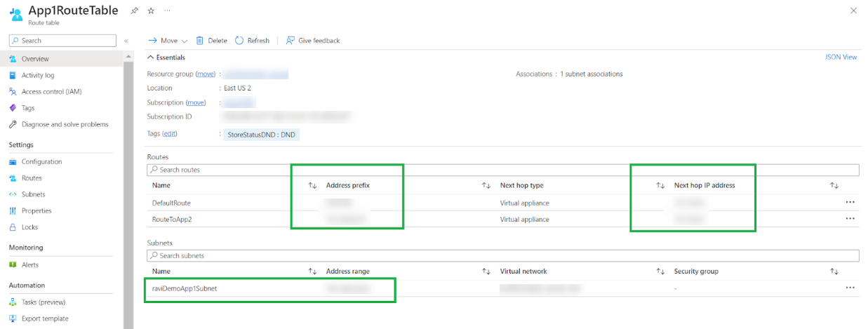
Task: Sort routes by Next hop type
Action: click(660, 185)
